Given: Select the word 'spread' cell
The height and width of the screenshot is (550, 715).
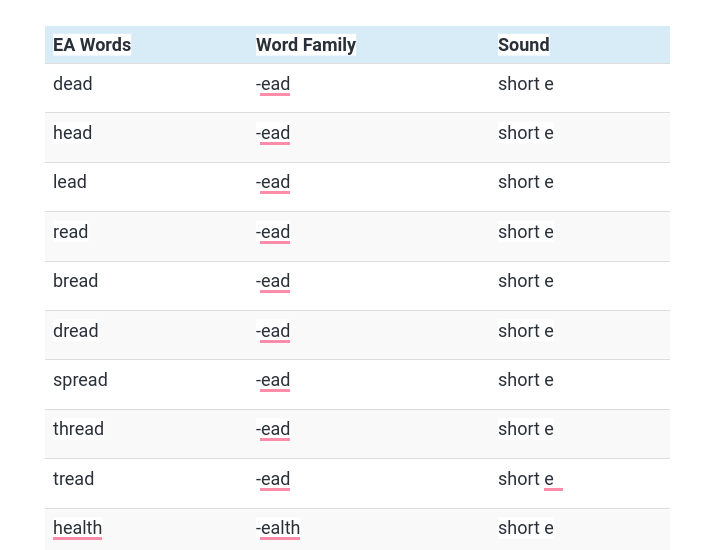Looking at the screenshot, I should click(80, 380).
